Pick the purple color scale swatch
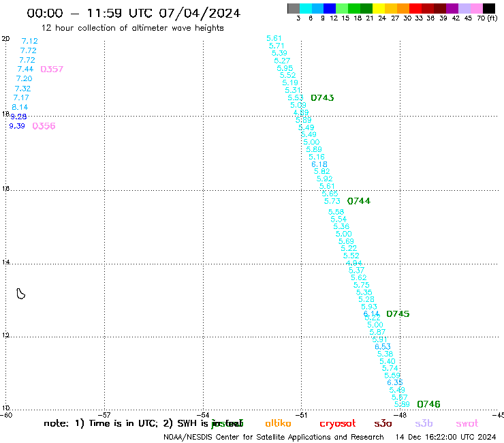Viewport: 504px width, 443px height. [x=452, y=8]
